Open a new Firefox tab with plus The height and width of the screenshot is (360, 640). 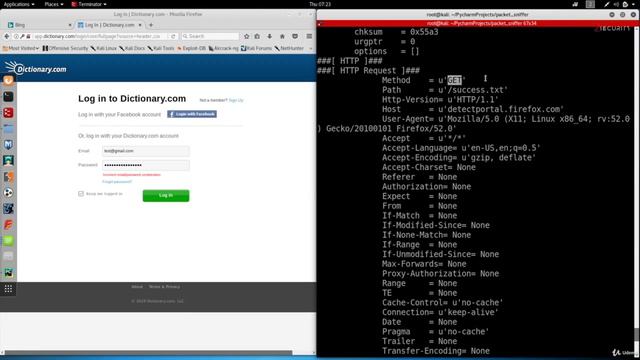pyautogui.click(x=151, y=25)
